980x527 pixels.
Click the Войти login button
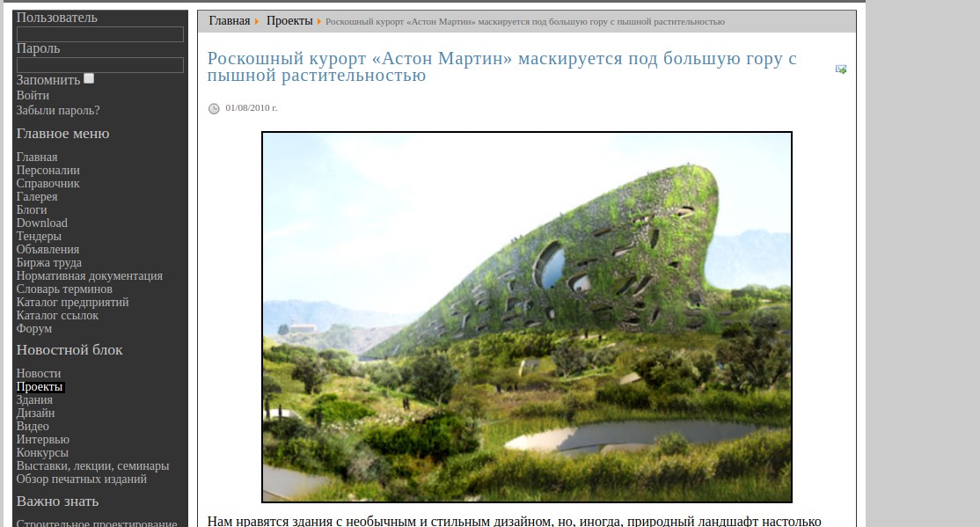click(33, 95)
